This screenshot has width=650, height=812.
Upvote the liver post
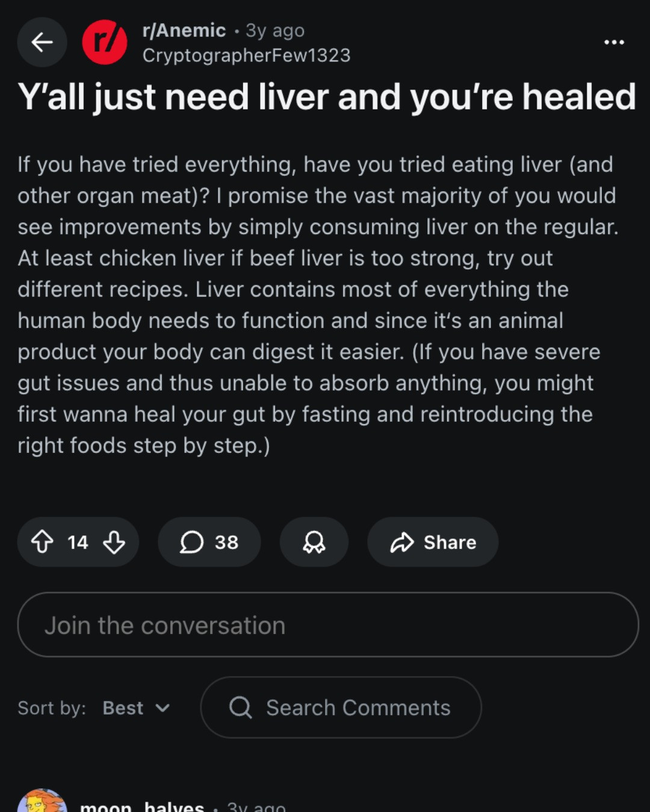click(x=42, y=541)
